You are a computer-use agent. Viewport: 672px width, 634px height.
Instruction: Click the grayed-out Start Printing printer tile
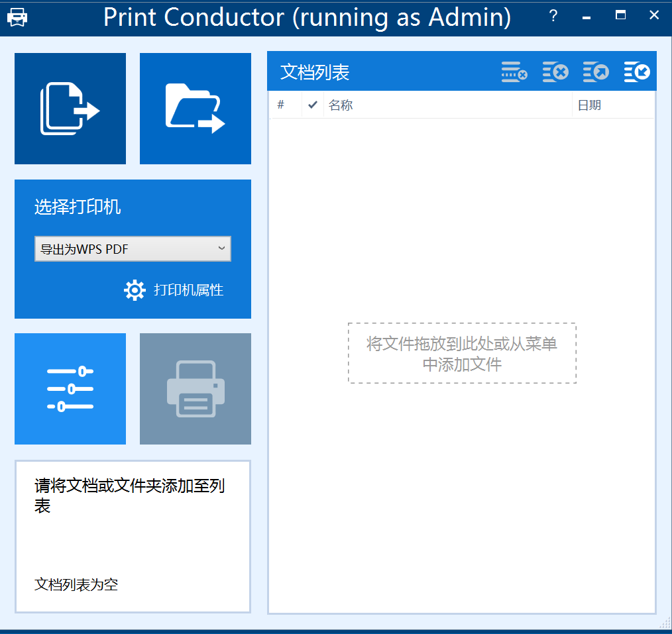196,389
